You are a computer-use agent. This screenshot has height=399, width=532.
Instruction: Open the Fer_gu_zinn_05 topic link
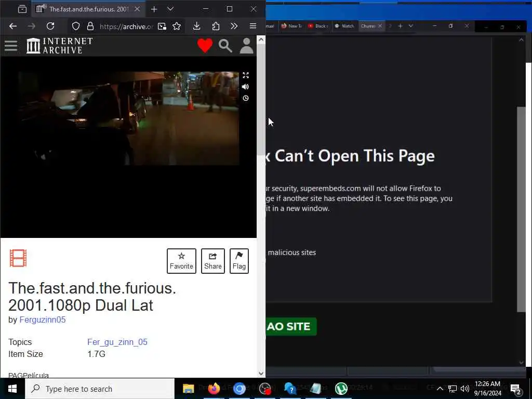coord(117,342)
